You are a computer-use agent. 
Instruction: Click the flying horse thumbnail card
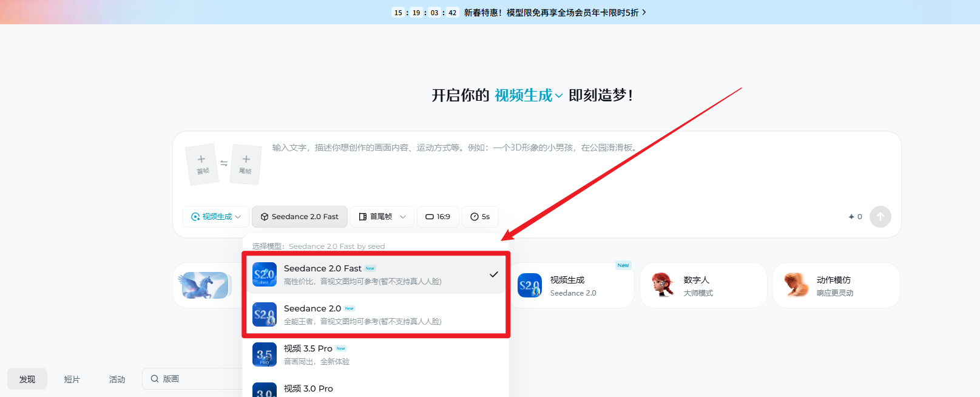(204, 285)
